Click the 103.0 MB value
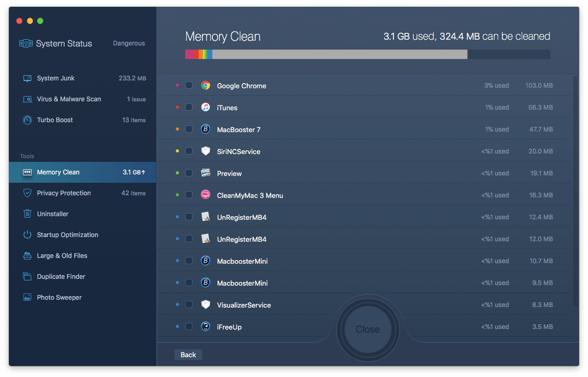The height and width of the screenshot is (377, 588). (539, 86)
